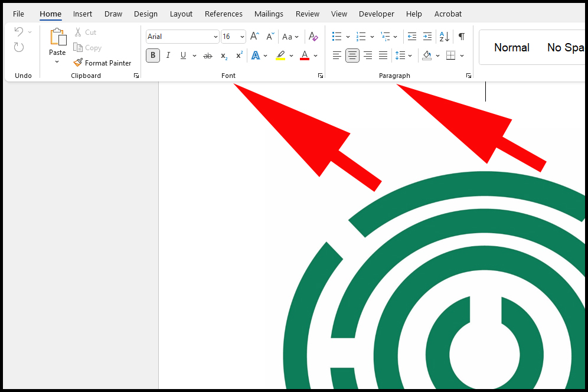The height and width of the screenshot is (392, 588).
Task: Expand highlight color options arrow
Action: tap(292, 56)
